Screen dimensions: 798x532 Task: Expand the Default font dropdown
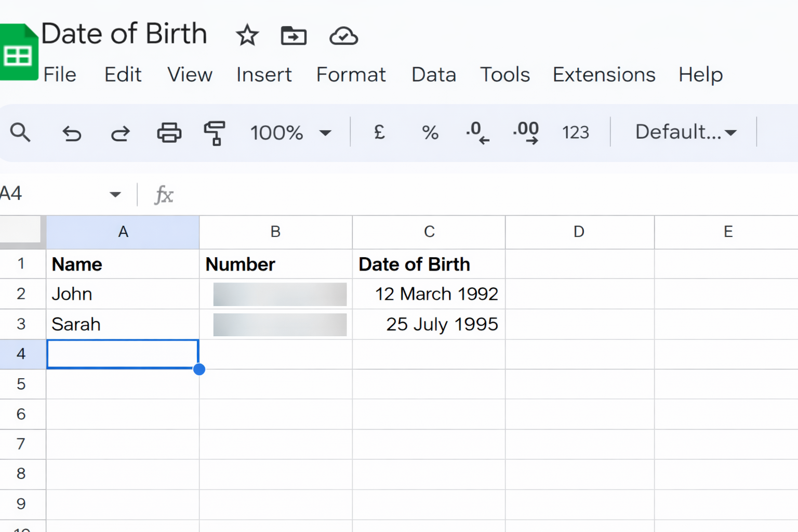686,132
